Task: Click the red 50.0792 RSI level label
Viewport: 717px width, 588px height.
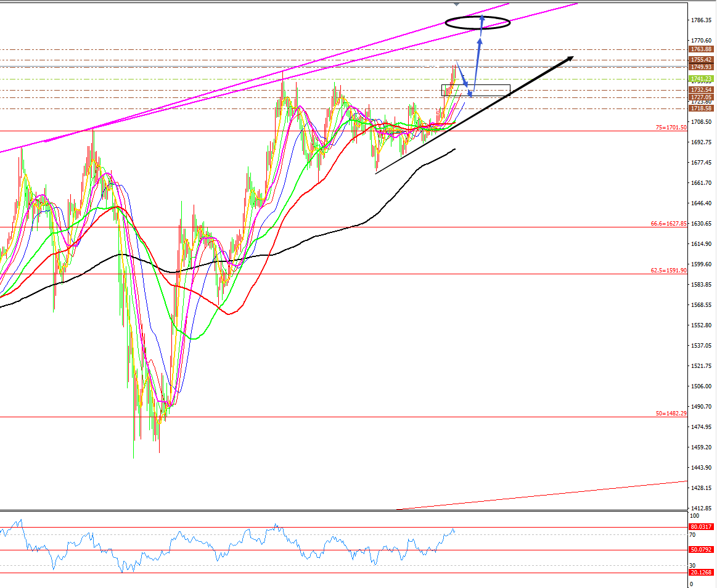Action: (x=701, y=550)
